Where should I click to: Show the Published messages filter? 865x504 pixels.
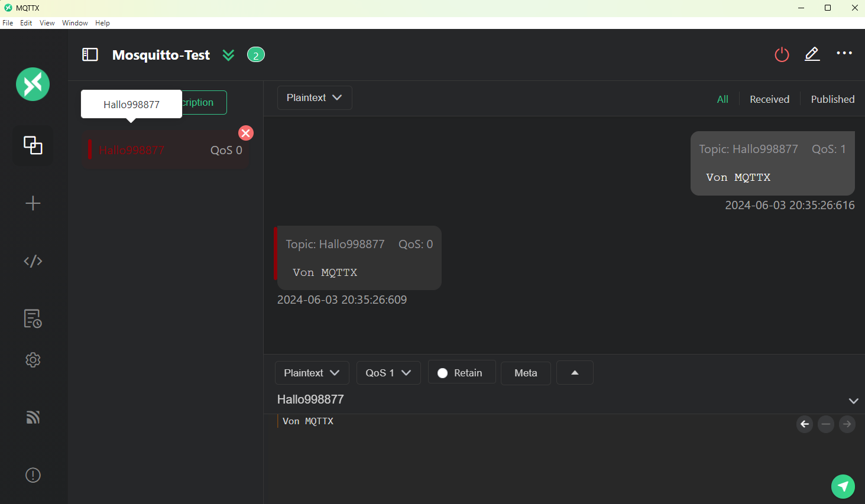pyautogui.click(x=832, y=99)
